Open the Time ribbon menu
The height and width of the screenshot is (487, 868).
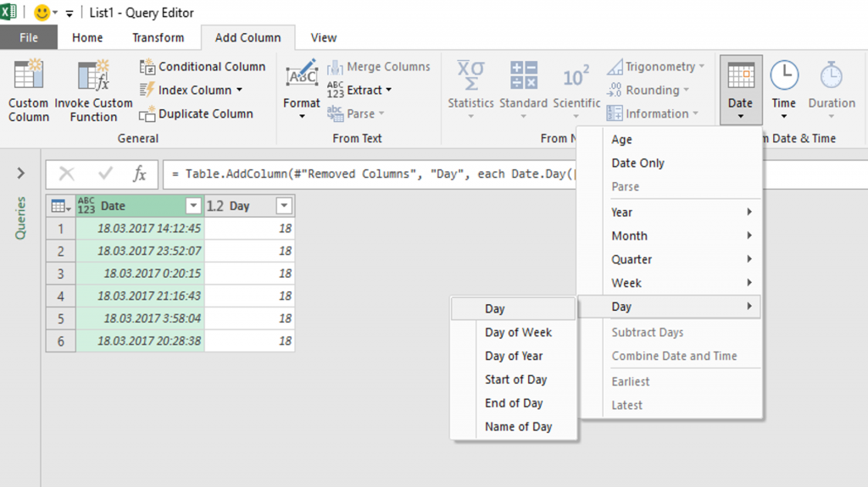pos(784,90)
